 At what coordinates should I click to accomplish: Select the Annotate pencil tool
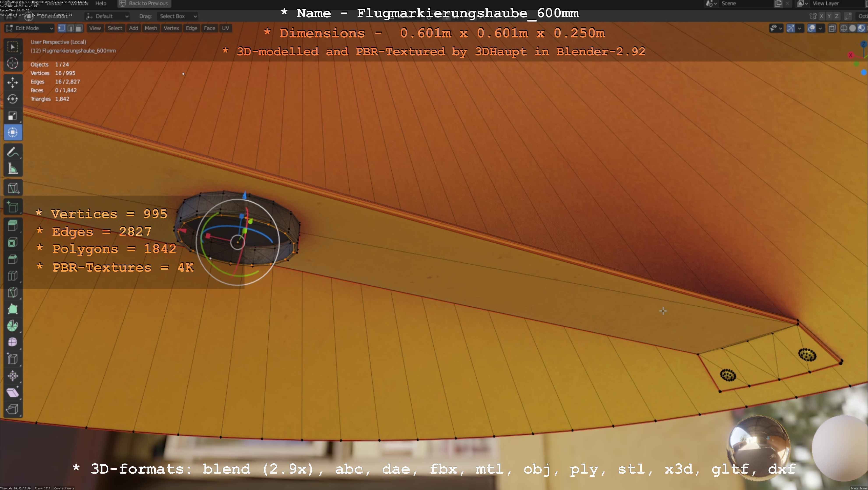(x=13, y=152)
